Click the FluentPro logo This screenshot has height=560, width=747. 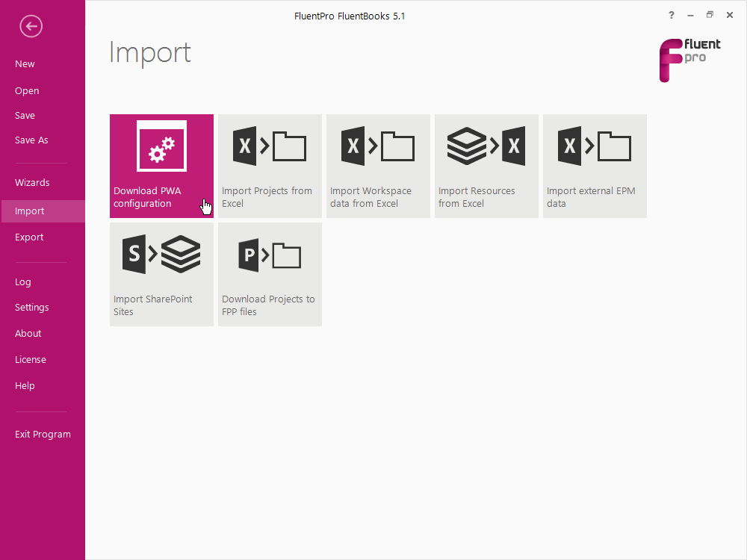click(x=689, y=60)
